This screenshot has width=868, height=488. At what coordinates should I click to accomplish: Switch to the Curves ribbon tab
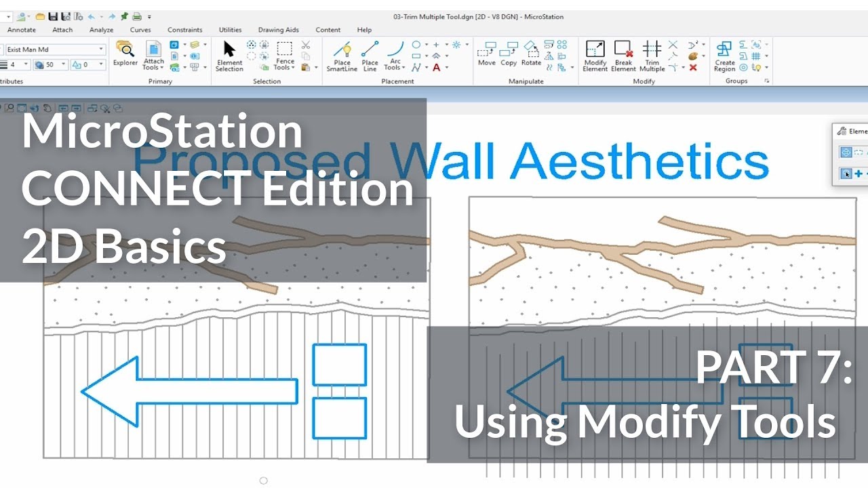(x=140, y=30)
